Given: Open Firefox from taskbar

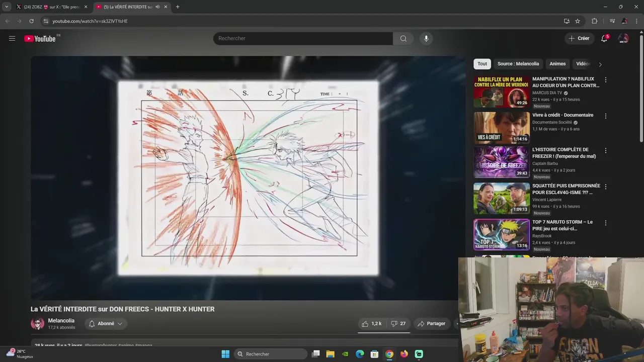Looking at the screenshot, I should click(x=404, y=354).
